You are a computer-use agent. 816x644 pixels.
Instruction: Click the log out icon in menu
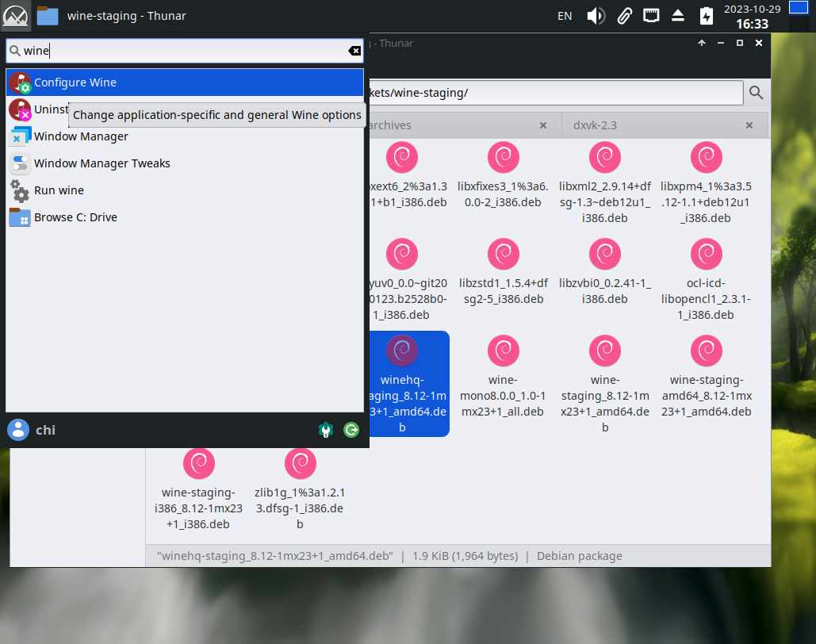[351, 430]
